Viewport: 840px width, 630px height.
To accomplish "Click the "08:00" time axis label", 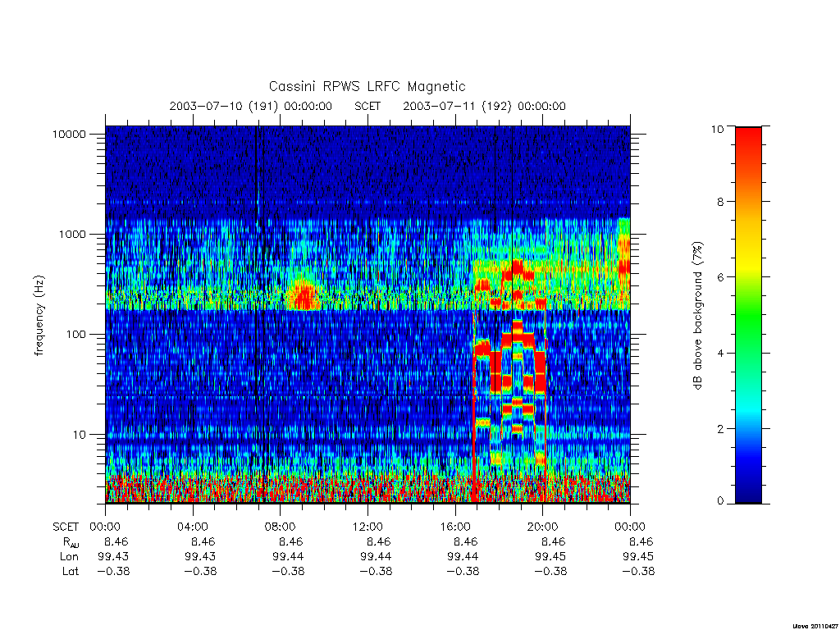I will pos(281,527).
